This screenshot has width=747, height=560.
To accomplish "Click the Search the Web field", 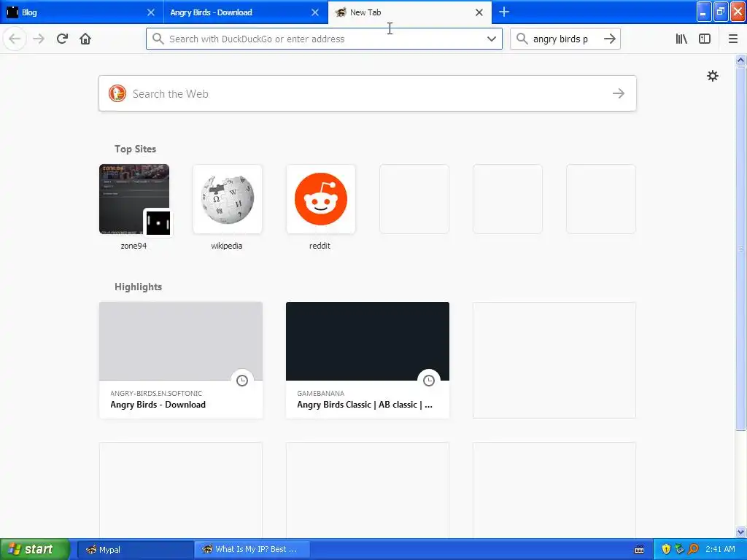I will coord(368,93).
